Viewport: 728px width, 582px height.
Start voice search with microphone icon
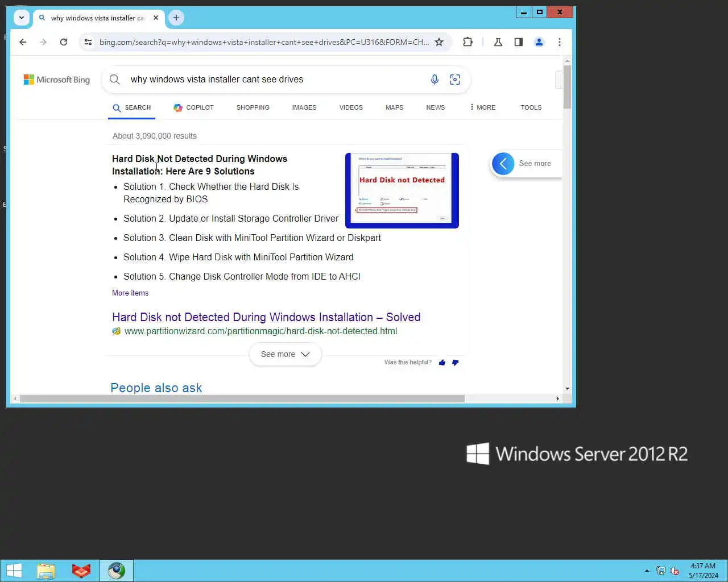click(435, 80)
